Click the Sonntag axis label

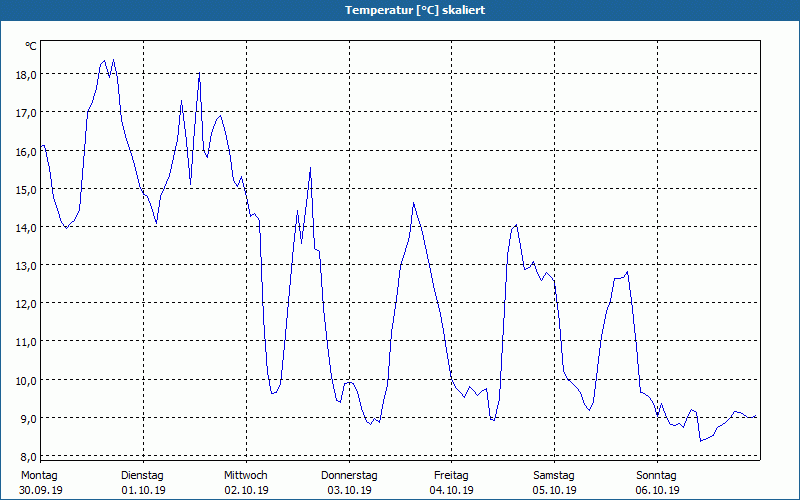point(656,476)
